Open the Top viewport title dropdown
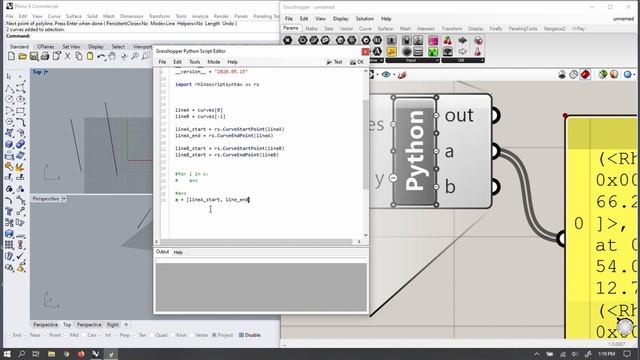 point(46,72)
